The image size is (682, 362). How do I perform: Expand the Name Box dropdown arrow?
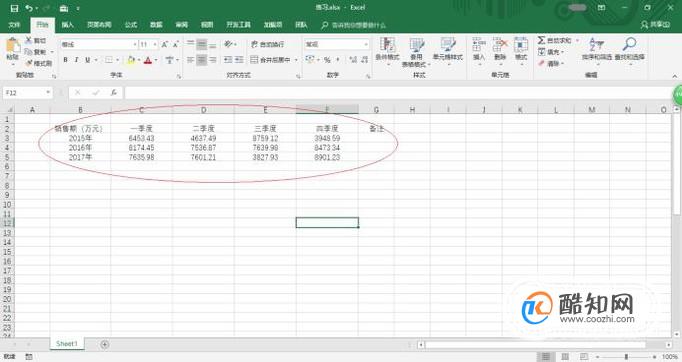(48, 93)
